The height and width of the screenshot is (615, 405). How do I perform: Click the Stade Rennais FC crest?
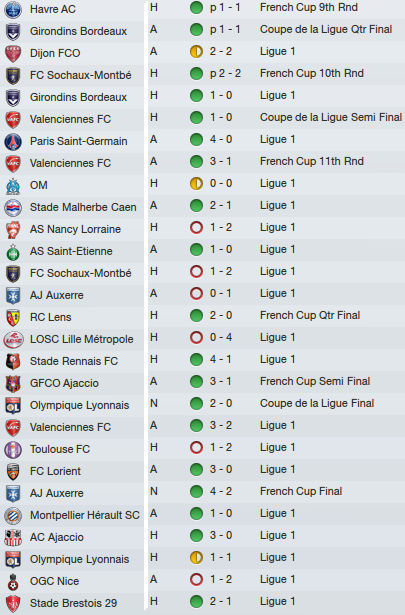13,362
